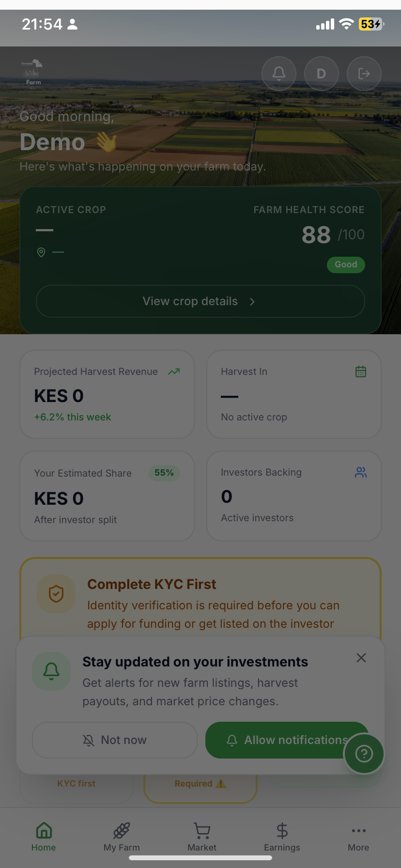Tap the Harvest In calendar icon

tap(361, 372)
